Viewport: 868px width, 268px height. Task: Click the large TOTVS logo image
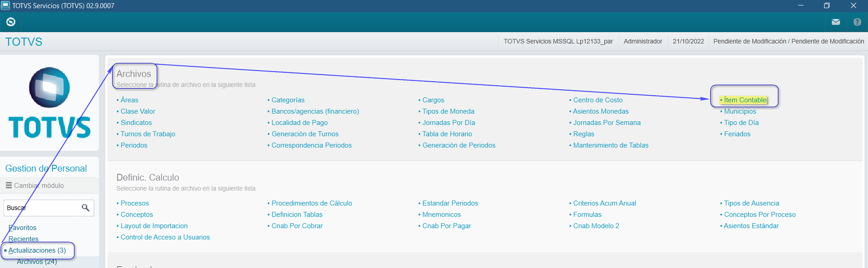point(49,103)
